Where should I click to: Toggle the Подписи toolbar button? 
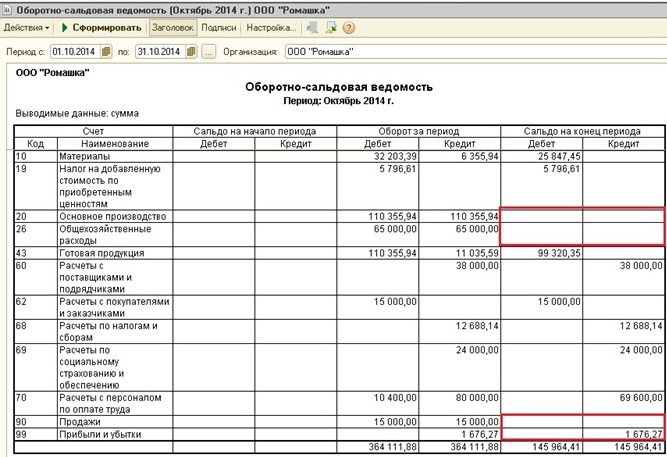219,28
